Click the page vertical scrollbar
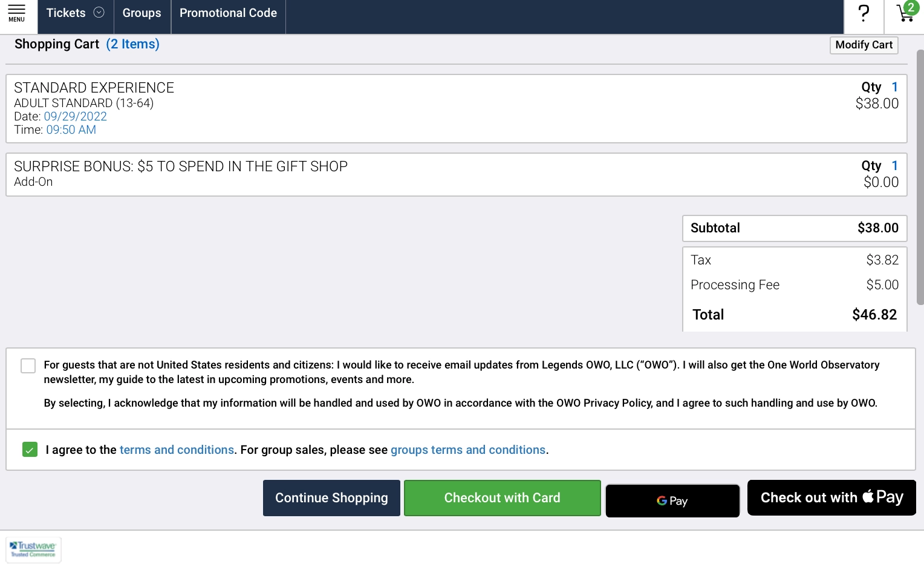Image resolution: width=924 pixels, height=564 pixels. click(920, 177)
